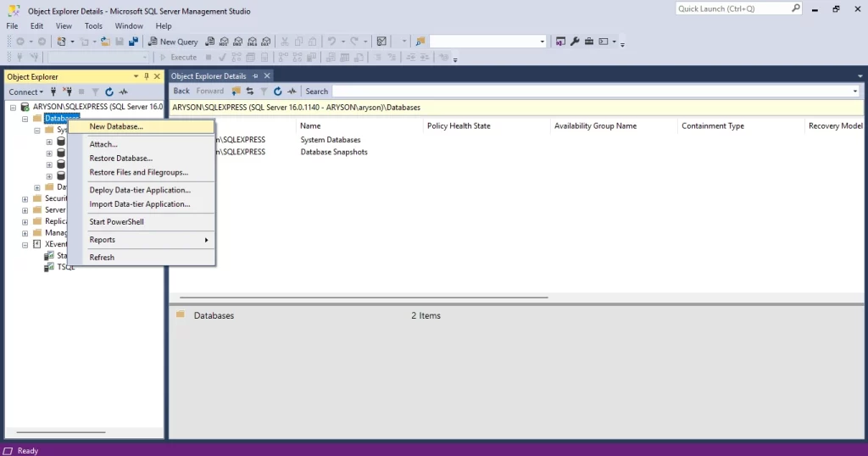Collapse the ARYSON\SQLEXPRESS server node
The height and width of the screenshot is (456, 868).
(13, 108)
